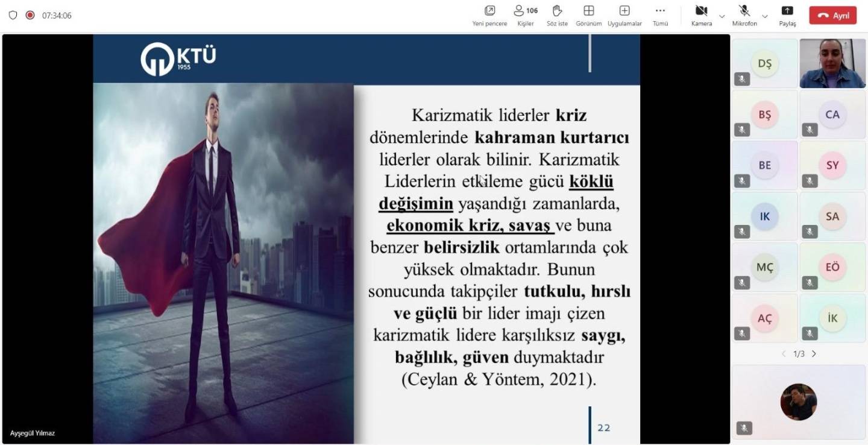Raise hand with Söz iste

pyautogui.click(x=557, y=16)
